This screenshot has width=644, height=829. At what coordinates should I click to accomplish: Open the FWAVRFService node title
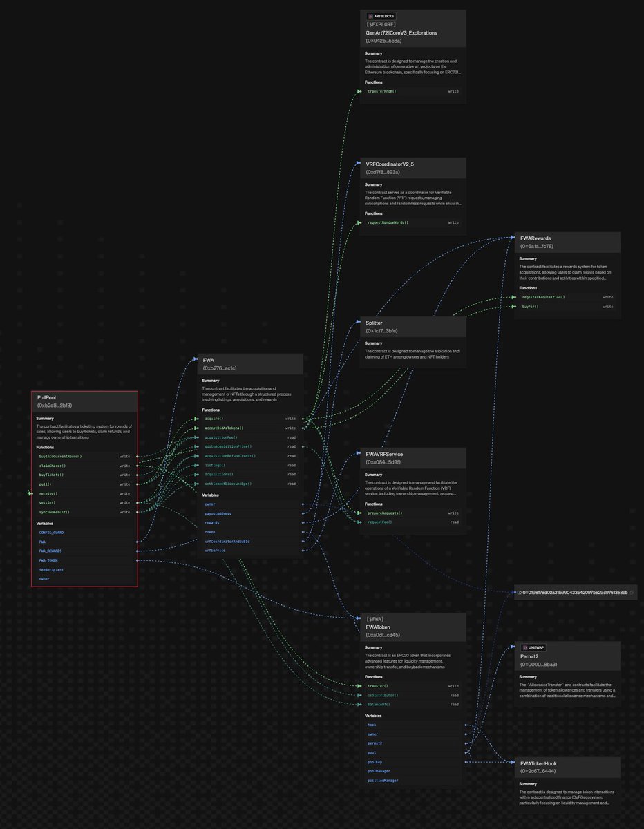tap(384, 455)
